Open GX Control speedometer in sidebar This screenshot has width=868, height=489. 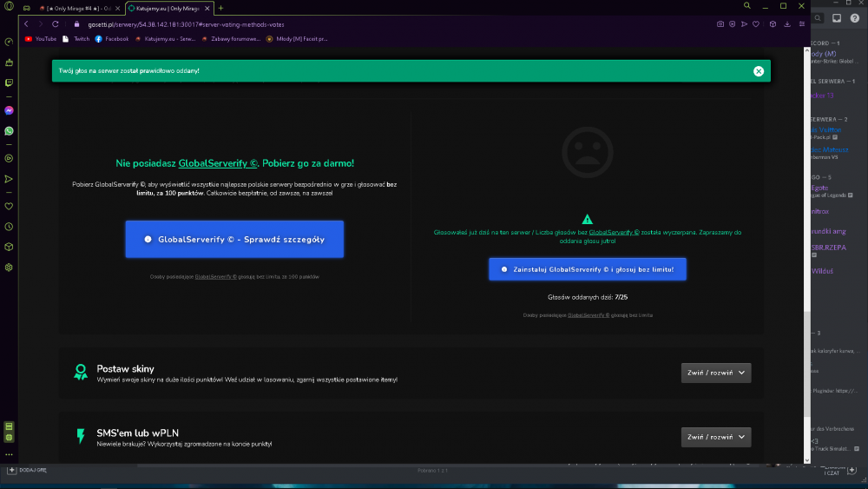[x=9, y=42]
